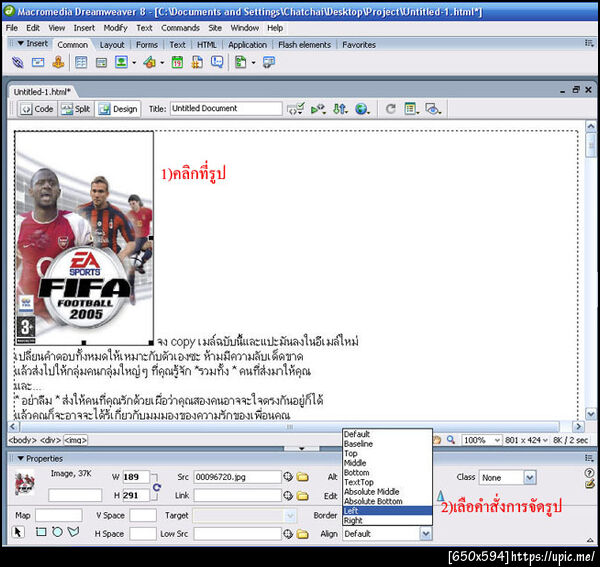Open the File Management icon
Image resolution: width=600 pixels, height=567 pixels.
[340, 109]
